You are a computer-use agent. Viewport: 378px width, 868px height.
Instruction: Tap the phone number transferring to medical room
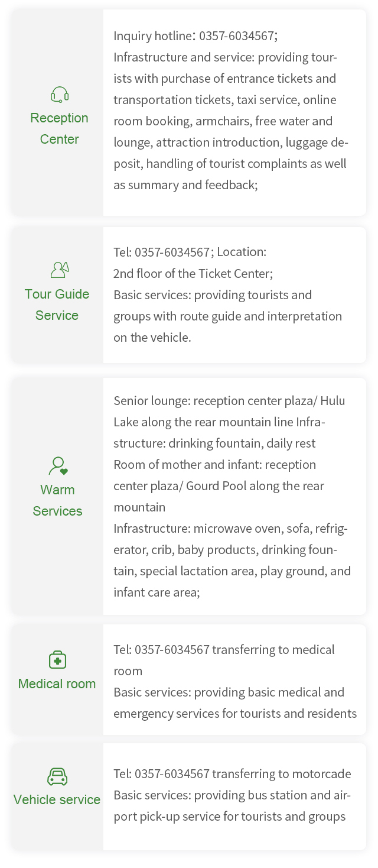(172, 650)
